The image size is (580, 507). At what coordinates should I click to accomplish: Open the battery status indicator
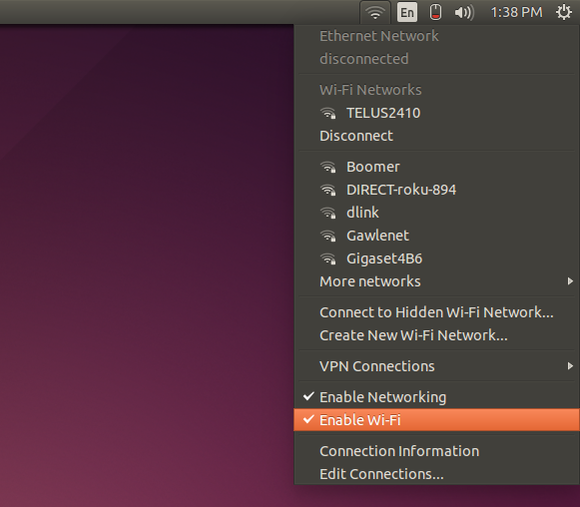tap(435, 13)
